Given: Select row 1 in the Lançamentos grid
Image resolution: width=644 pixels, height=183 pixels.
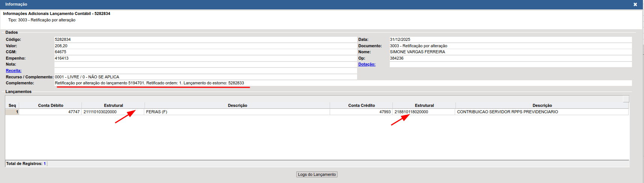Looking at the screenshot, I should tap(12, 112).
